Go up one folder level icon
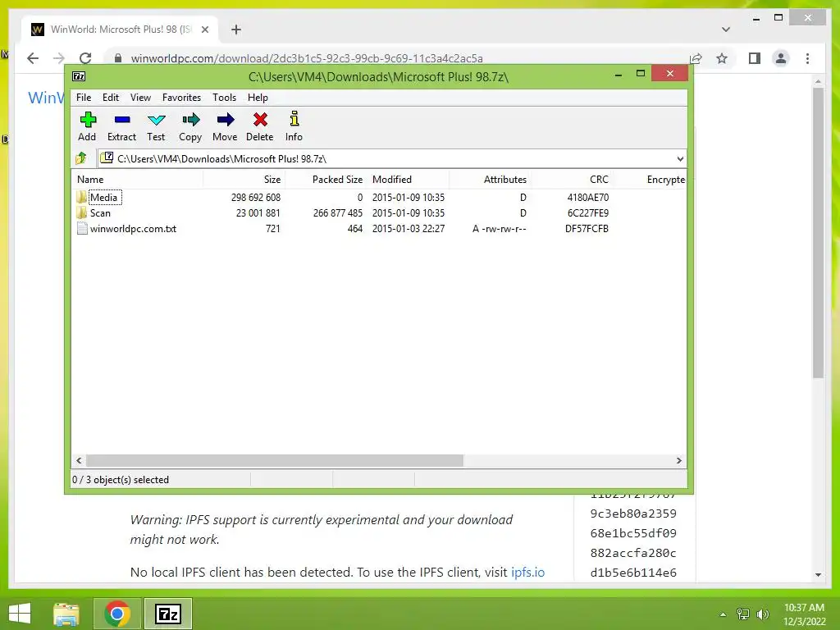The width and height of the screenshot is (840, 630). pyautogui.click(x=81, y=158)
